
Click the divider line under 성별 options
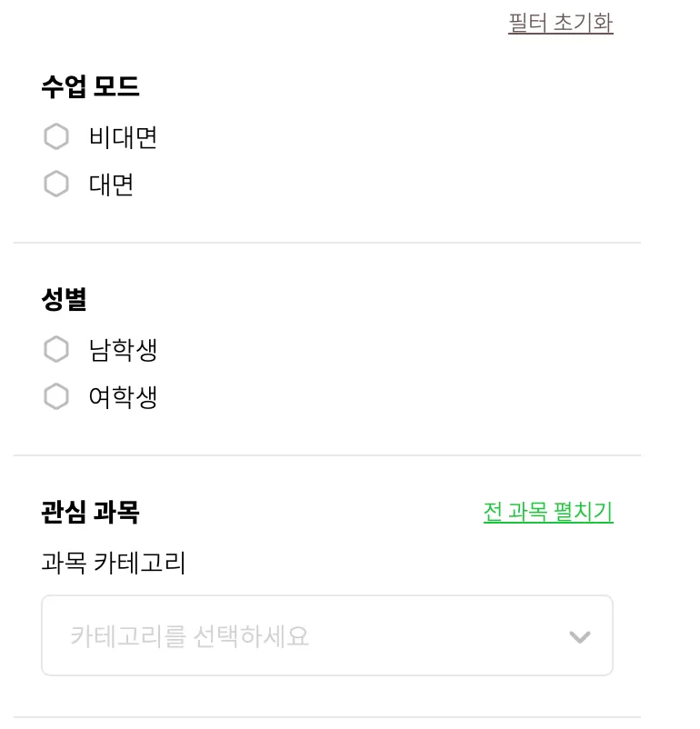[x=327, y=455]
